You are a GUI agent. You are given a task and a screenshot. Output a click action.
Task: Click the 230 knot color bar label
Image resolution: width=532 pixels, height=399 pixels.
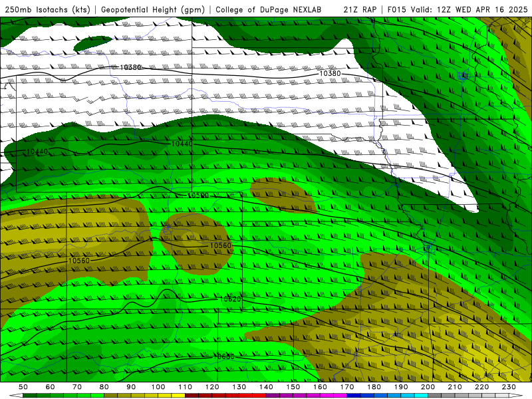[509, 387]
